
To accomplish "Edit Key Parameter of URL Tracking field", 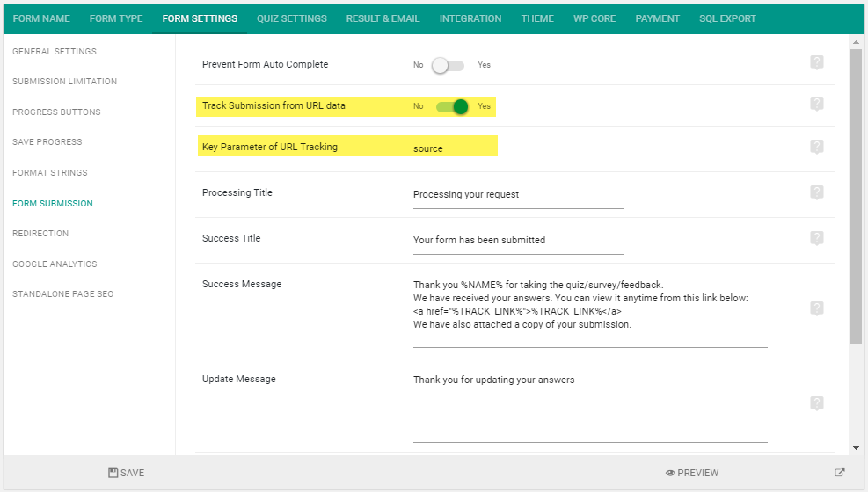I will (519, 149).
